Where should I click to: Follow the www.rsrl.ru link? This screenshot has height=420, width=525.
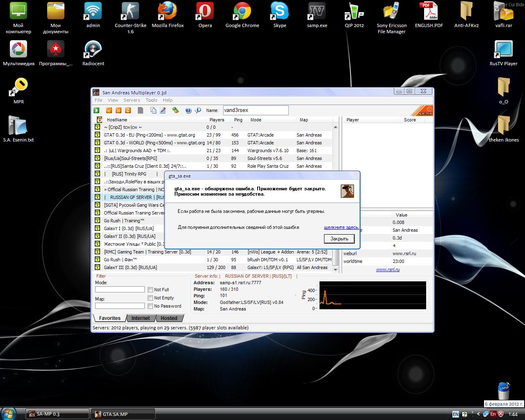pyautogui.click(x=388, y=269)
